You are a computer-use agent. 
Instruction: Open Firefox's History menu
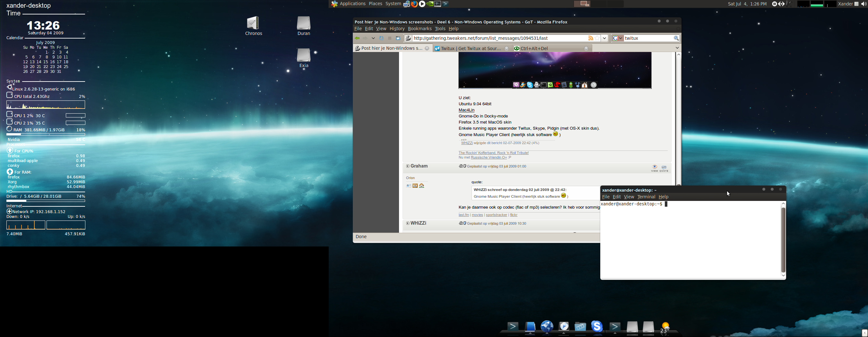point(397,29)
